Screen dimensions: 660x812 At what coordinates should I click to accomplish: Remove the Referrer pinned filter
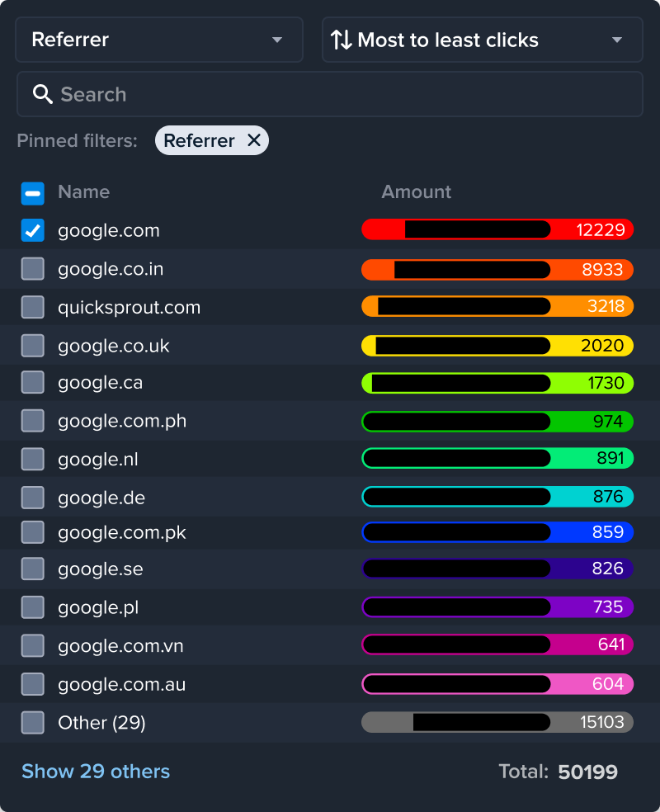click(254, 141)
